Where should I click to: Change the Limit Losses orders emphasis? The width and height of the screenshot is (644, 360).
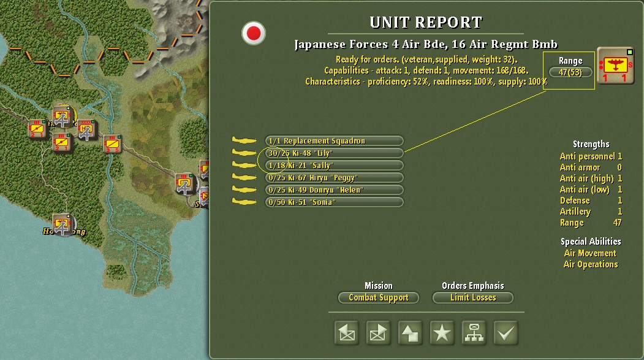tap(472, 297)
